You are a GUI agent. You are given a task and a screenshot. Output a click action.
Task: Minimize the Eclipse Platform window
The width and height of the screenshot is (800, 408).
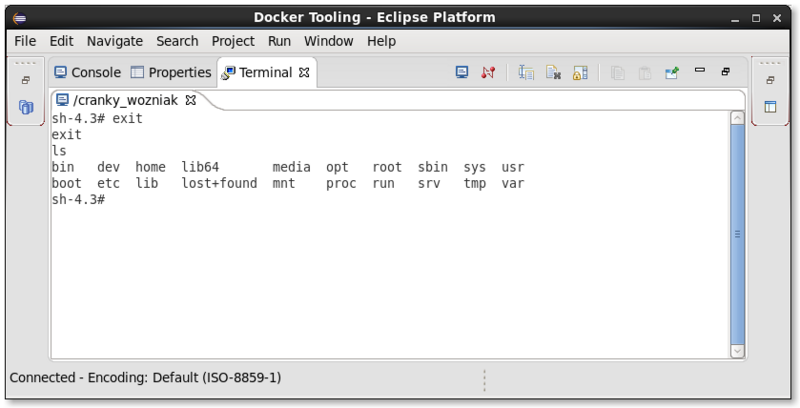735,18
